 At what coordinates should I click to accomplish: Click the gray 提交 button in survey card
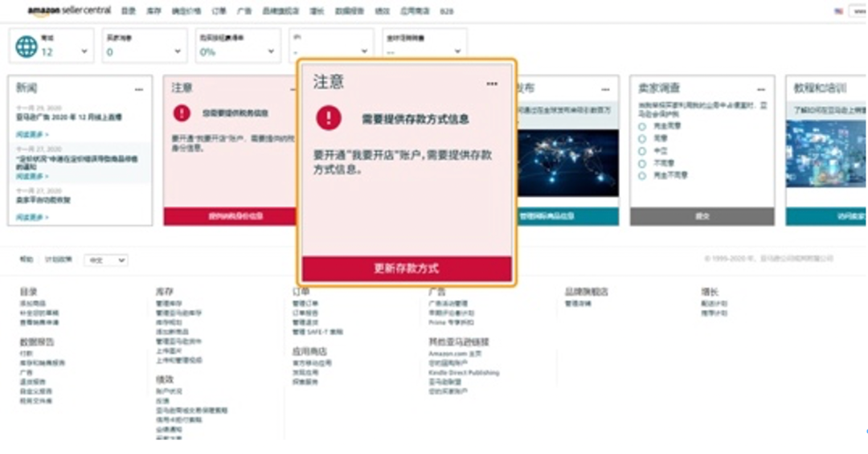(702, 216)
